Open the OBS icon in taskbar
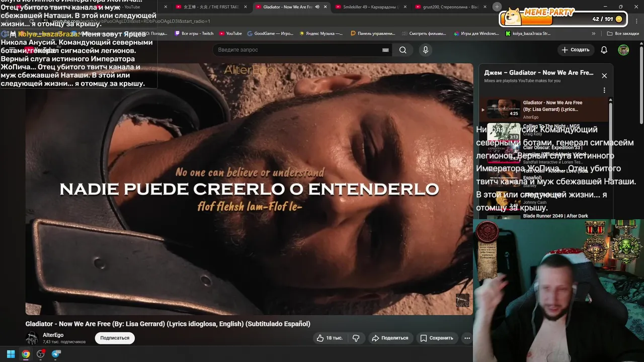The width and height of the screenshot is (644, 362). point(41,354)
